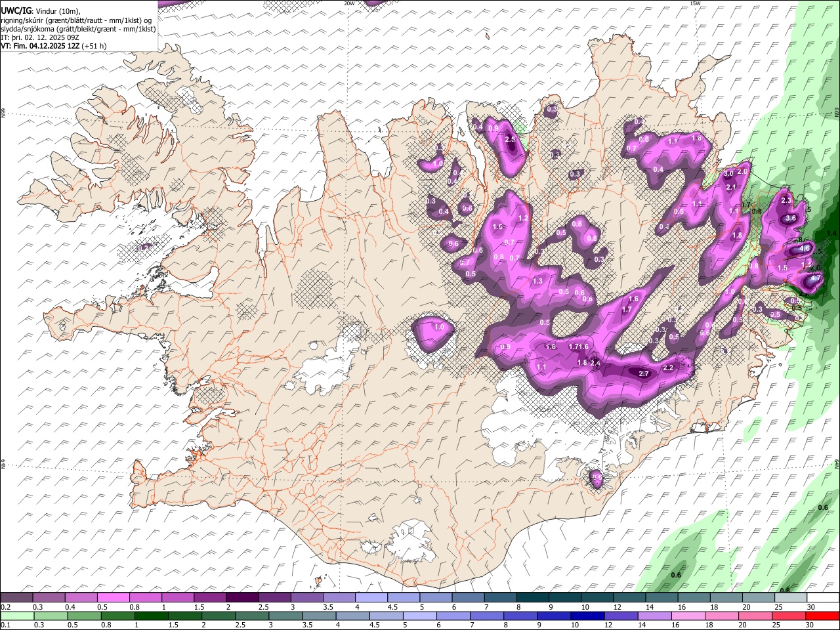
Task: Click the '2.3' value in the eastern patch
Action: 787,200
